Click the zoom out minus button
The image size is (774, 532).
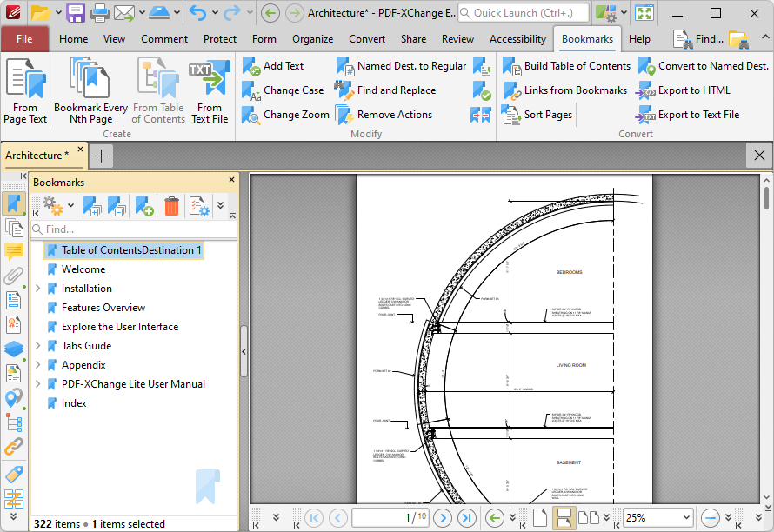pyautogui.click(x=710, y=518)
